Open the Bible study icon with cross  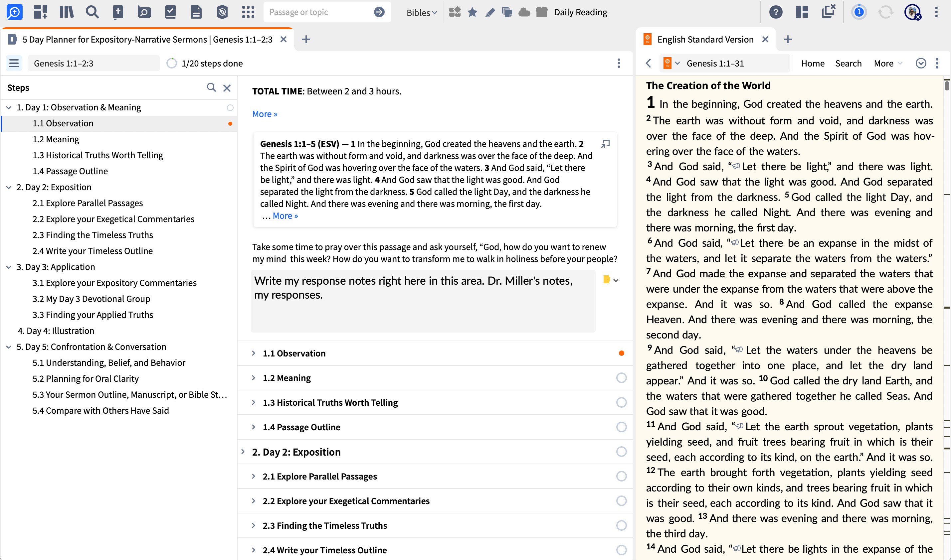(118, 12)
